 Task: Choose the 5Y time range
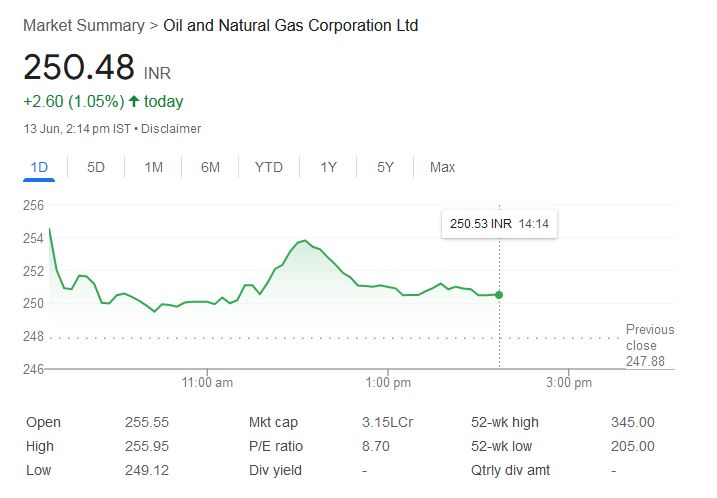(x=385, y=167)
